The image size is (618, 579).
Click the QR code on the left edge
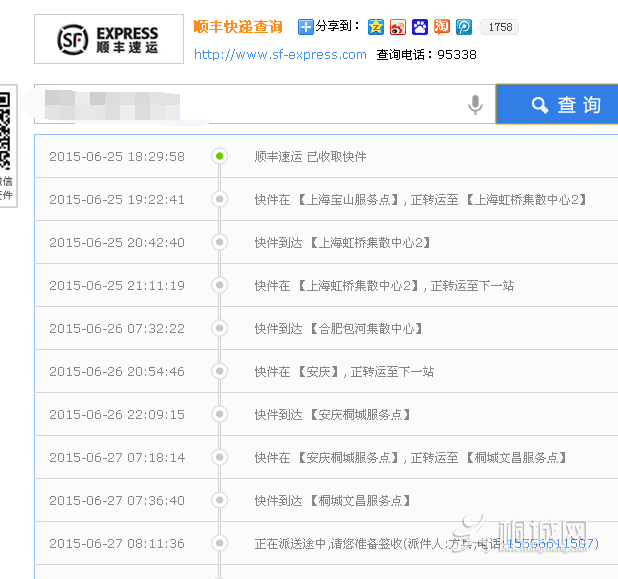(5, 130)
